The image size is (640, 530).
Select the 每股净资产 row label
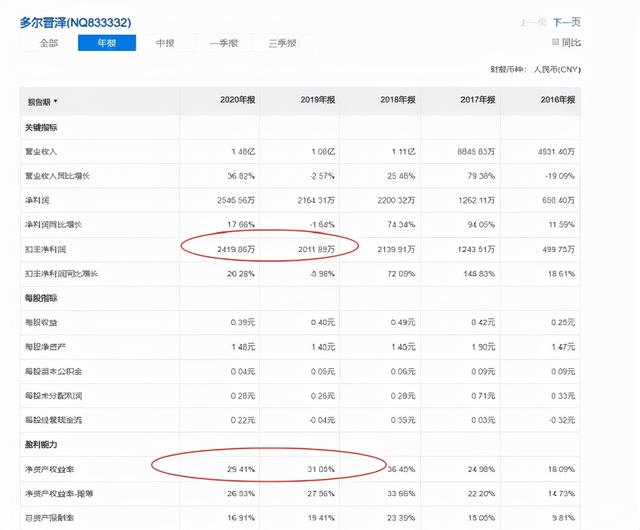point(45,347)
